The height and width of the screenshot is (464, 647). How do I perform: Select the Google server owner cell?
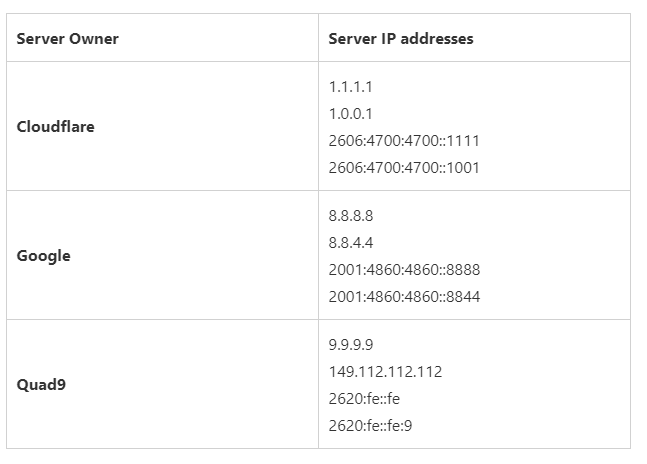162,255
